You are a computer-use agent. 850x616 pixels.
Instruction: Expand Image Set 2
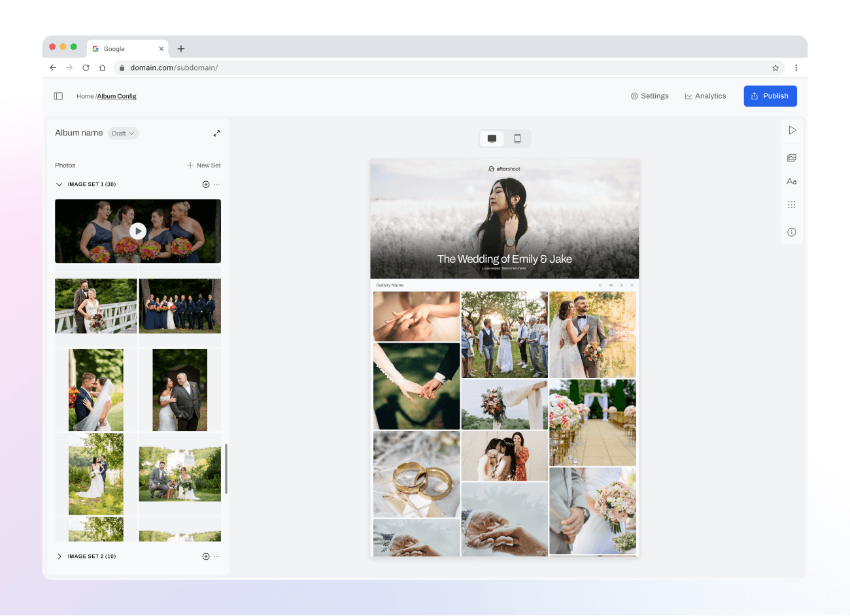click(59, 556)
